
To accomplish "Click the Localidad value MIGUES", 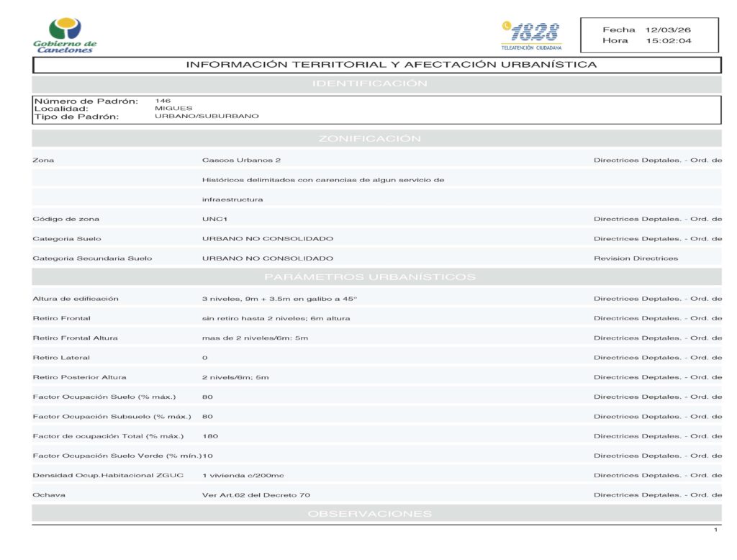I will point(173,109).
